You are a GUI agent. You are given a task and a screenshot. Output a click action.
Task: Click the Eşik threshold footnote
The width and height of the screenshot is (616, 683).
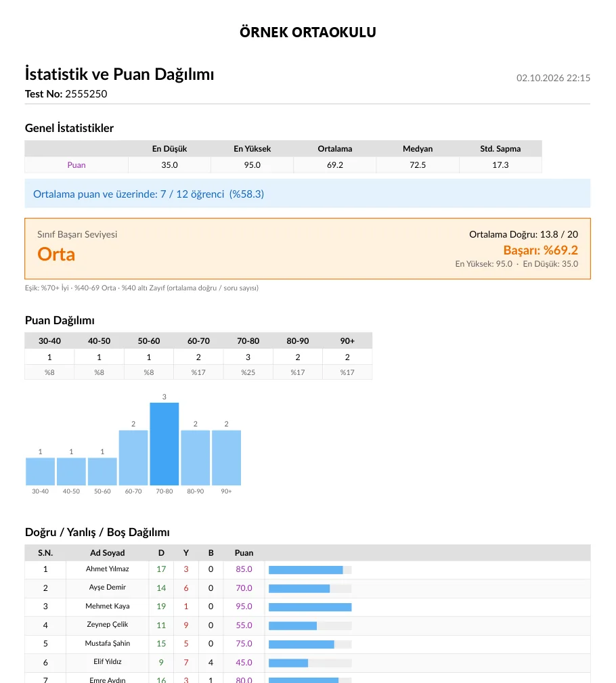[x=141, y=288]
